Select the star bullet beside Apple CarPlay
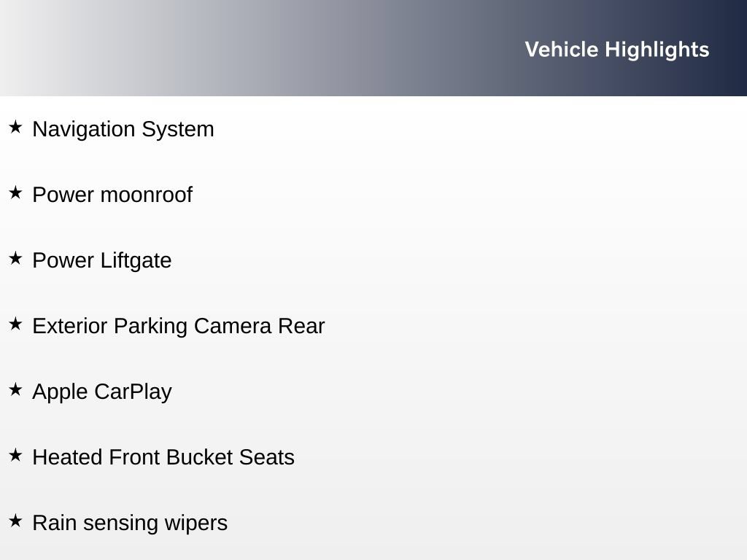The image size is (747, 560). point(15,389)
